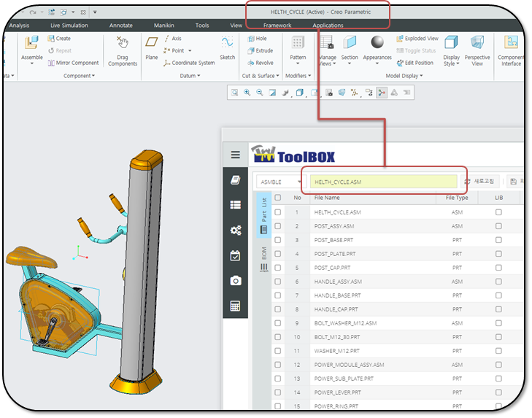Switch to Part List side tab
This screenshot has height=418, width=532.
click(263, 215)
